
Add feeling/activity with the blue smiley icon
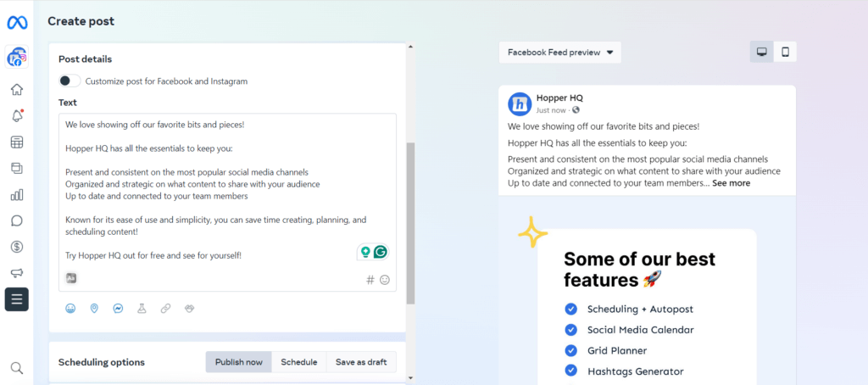click(x=70, y=309)
